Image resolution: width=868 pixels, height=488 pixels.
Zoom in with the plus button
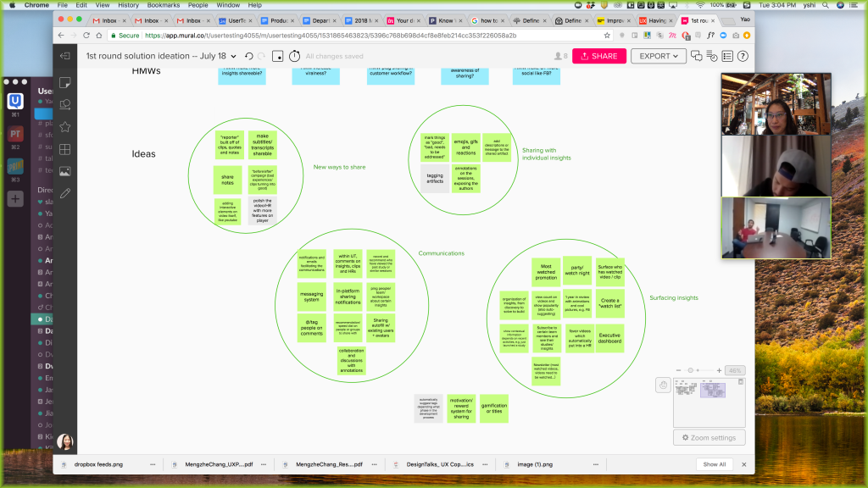pyautogui.click(x=719, y=370)
